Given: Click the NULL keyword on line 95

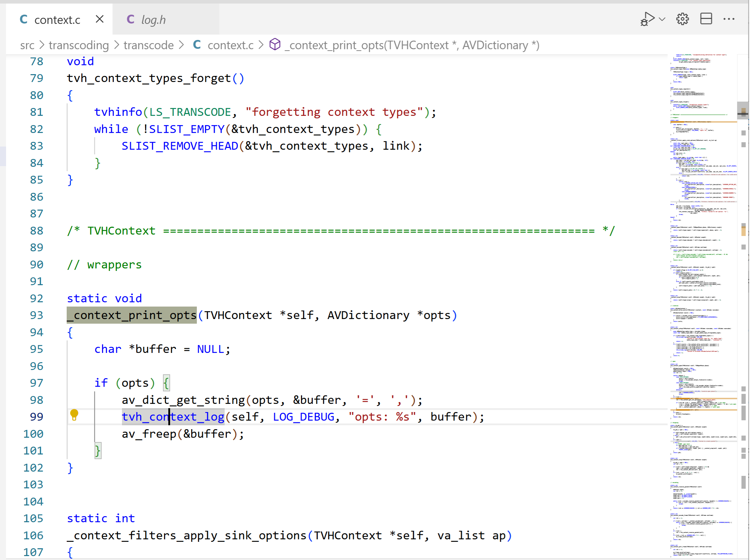Looking at the screenshot, I should coord(210,349).
